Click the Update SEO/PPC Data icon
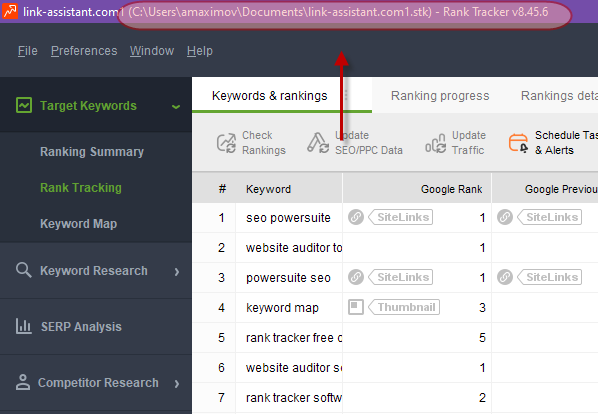Image resolution: width=598 pixels, height=414 pixels. 318,143
